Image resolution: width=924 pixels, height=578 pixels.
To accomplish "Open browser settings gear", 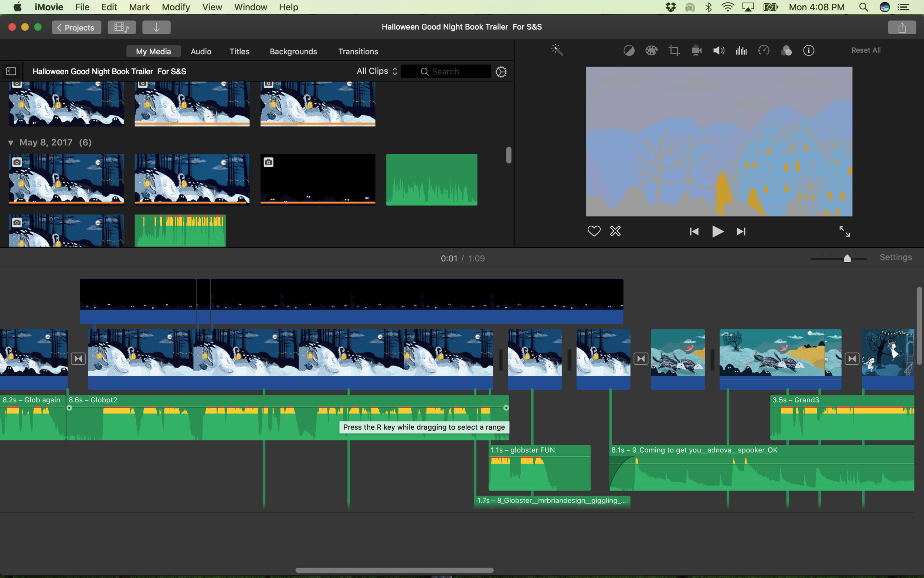I will point(501,71).
